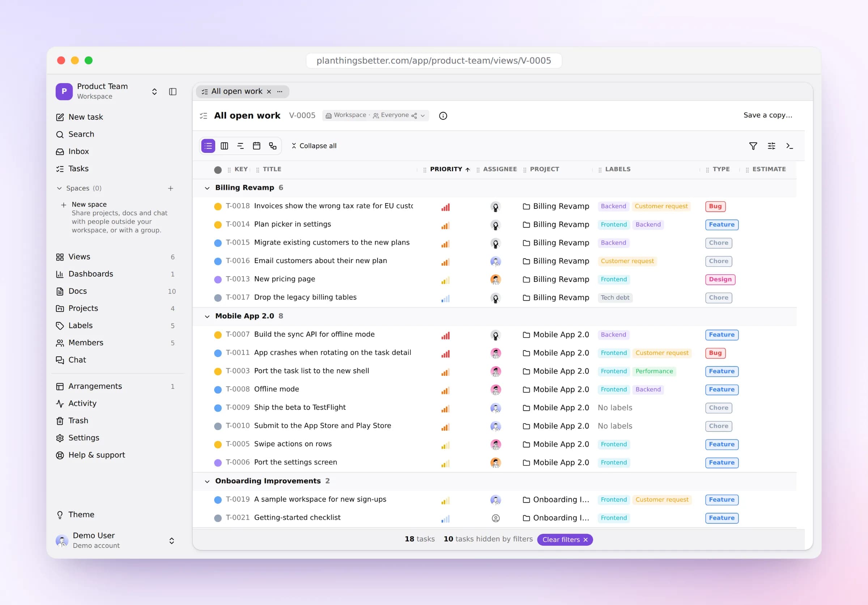868x605 pixels.
Task: Open workspace switcher chevrons
Action: point(154,92)
